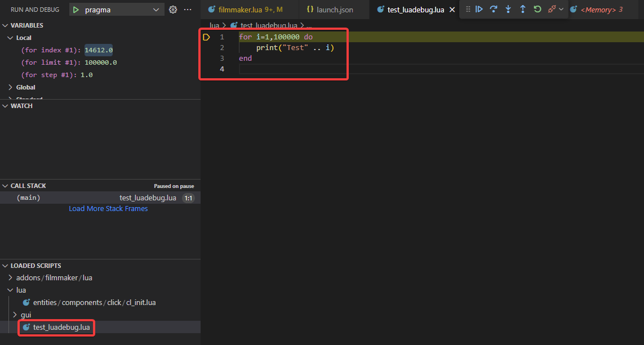Click the Step Into debug icon
644x345 pixels.
tap(508, 9)
